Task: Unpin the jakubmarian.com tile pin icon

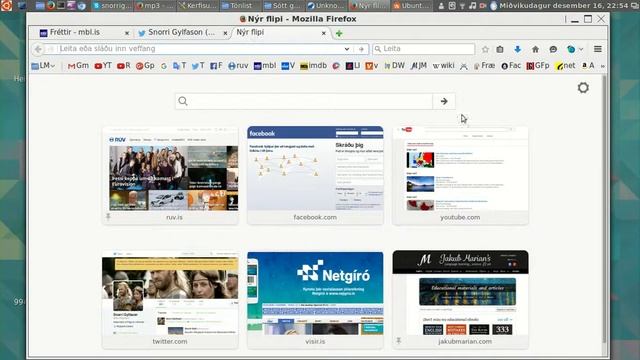Action: [x=398, y=341]
